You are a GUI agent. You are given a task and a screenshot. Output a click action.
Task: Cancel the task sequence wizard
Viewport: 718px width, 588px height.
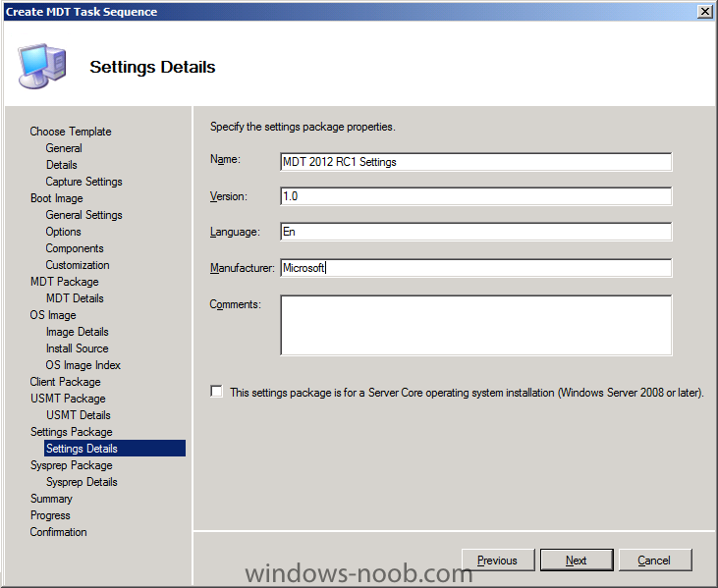tap(655, 561)
